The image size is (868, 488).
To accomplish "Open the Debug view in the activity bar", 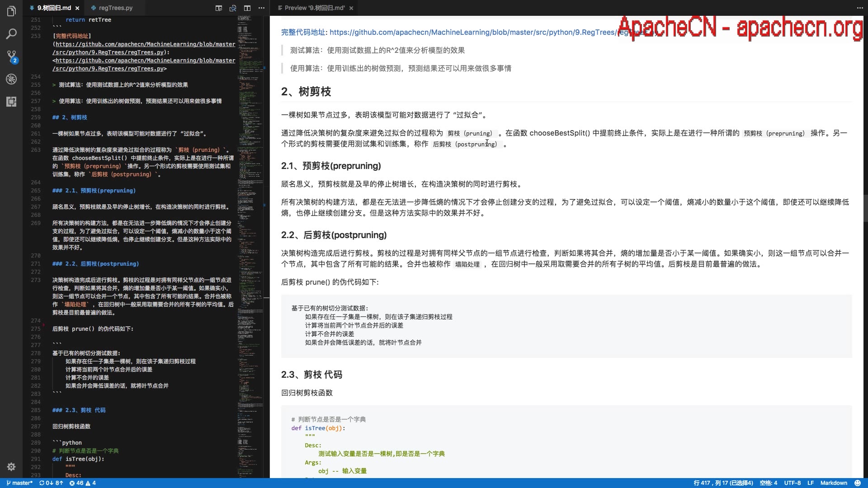I will (11, 79).
